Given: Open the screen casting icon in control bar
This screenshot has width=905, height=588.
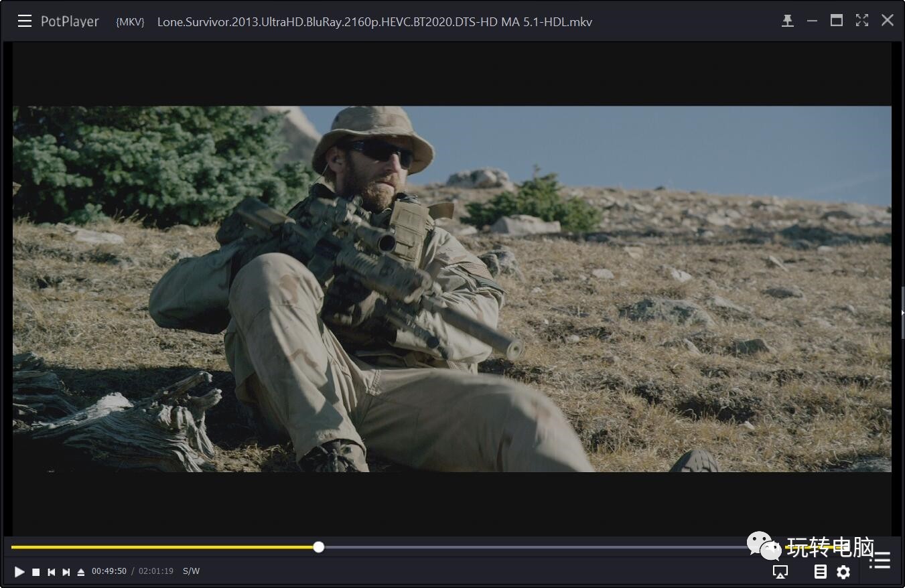Looking at the screenshot, I should click(x=780, y=572).
